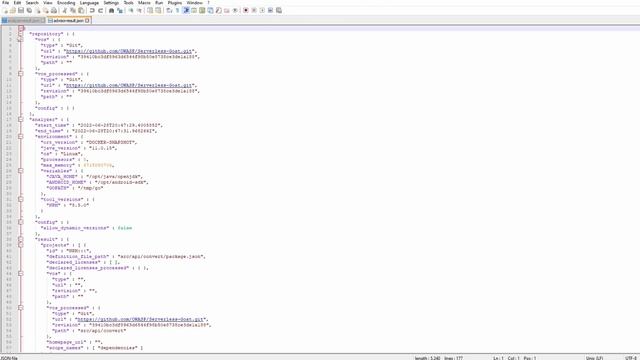Open the Run menu
The width and height of the screenshot is (640, 360).
pos(159,3)
